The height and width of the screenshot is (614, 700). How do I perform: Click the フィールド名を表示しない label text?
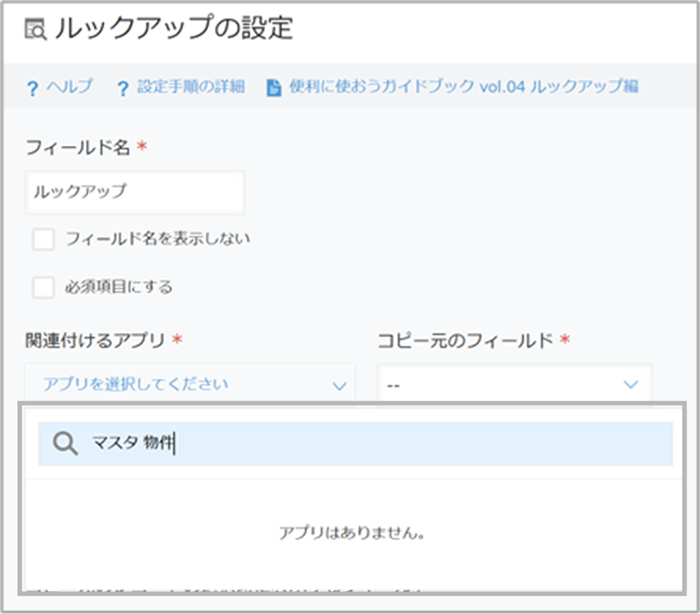tap(158, 239)
